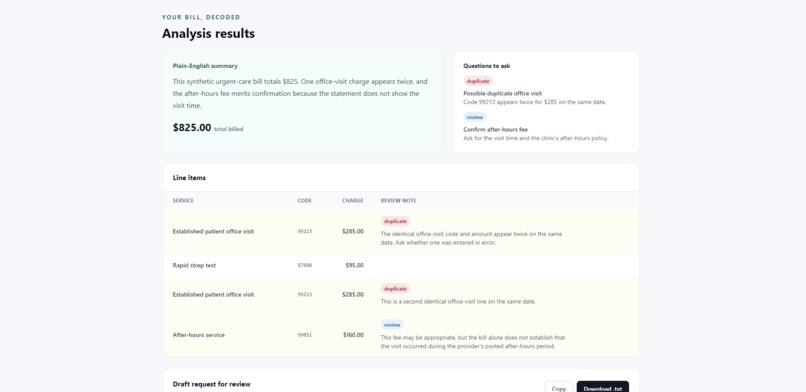Click the total billed label
Image resolution: width=806 pixels, height=392 pixels.
point(229,129)
